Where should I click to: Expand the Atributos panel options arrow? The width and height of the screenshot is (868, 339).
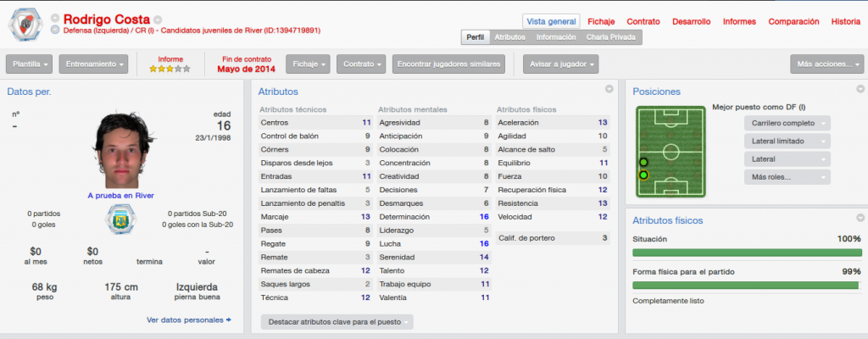(609, 89)
